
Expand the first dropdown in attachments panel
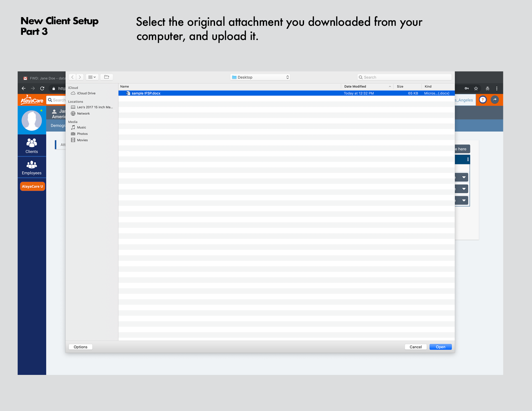463,177
